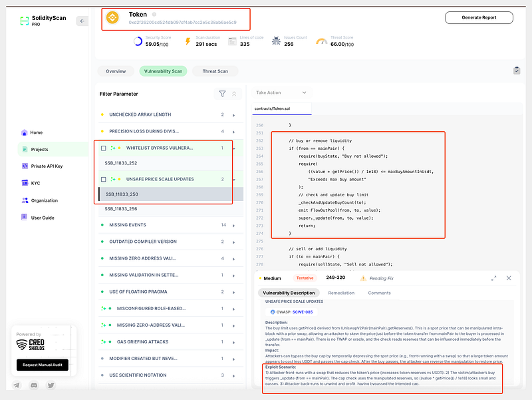Viewport: 532px width, 400px height.
Task: Open the Telegram icon in the footer
Action: coord(17,385)
